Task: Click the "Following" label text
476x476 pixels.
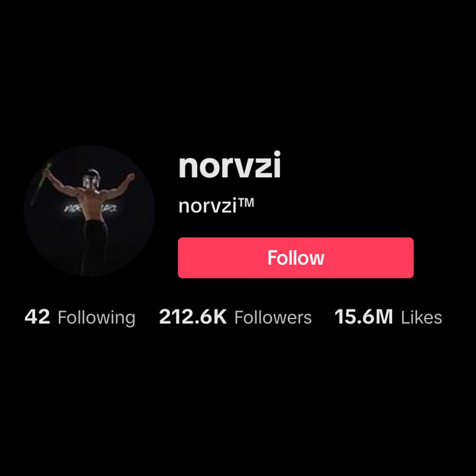Action: [x=97, y=318]
